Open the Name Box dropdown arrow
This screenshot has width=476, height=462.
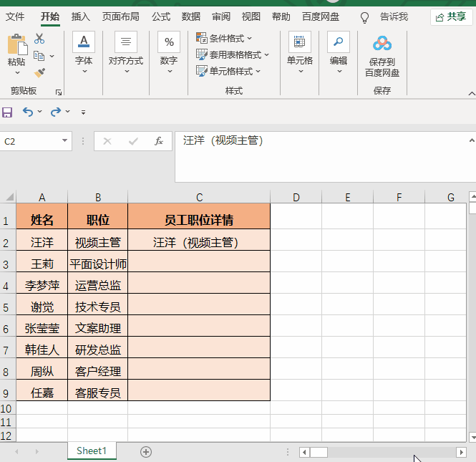point(64,140)
